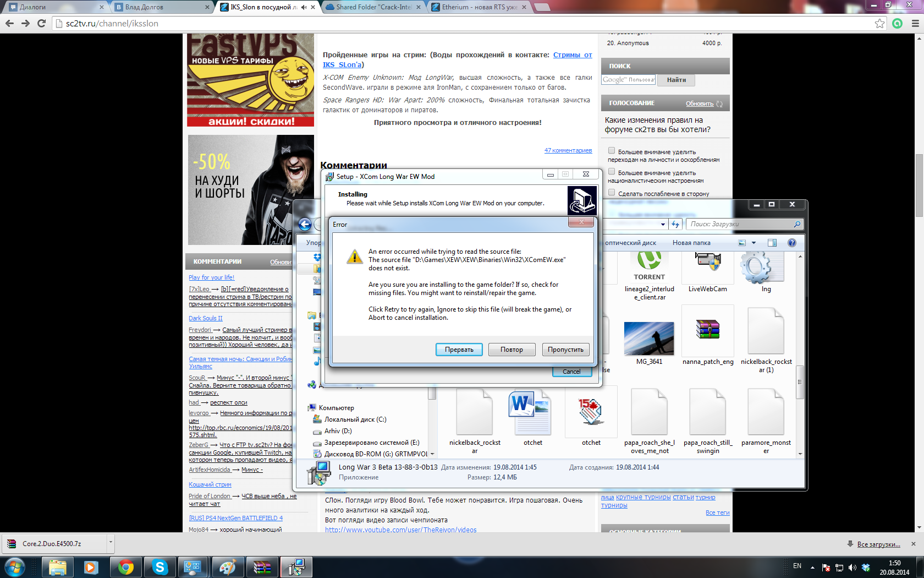Click the Dark Souls II comment link
The height and width of the screenshot is (578, 924).
pyautogui.click(x=206, y=318)
